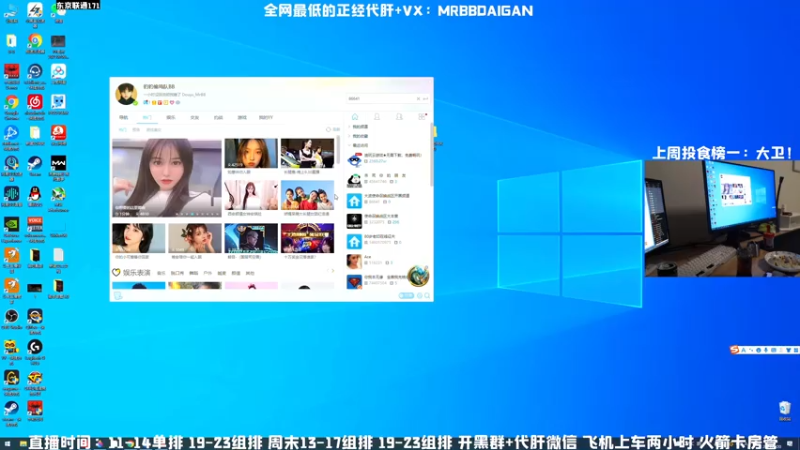Open the apps grid icon with red dot
Image resolution: width=800 pixels, height=450 pixels.
tap(422, 117)
